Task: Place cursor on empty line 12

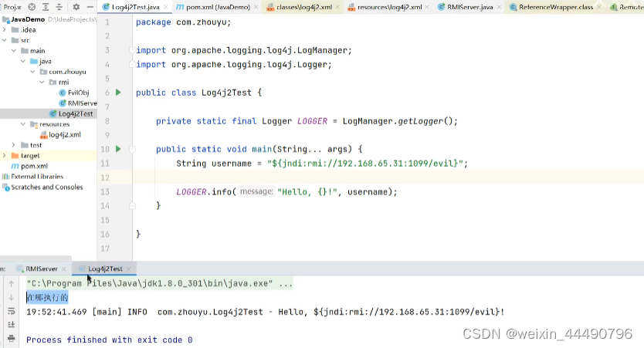Action: pos(388,177)
